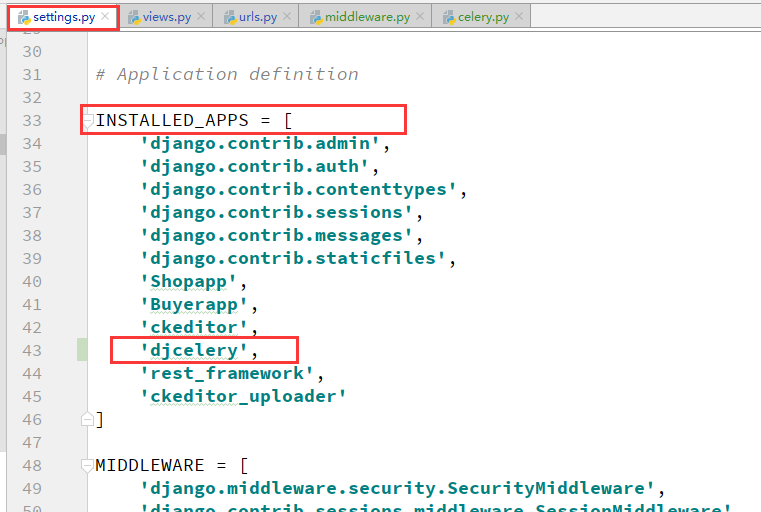The height and width of the screenshot is (512, 761).
Task: Open the urls.py tab
Action: click(x=258, y=17)
